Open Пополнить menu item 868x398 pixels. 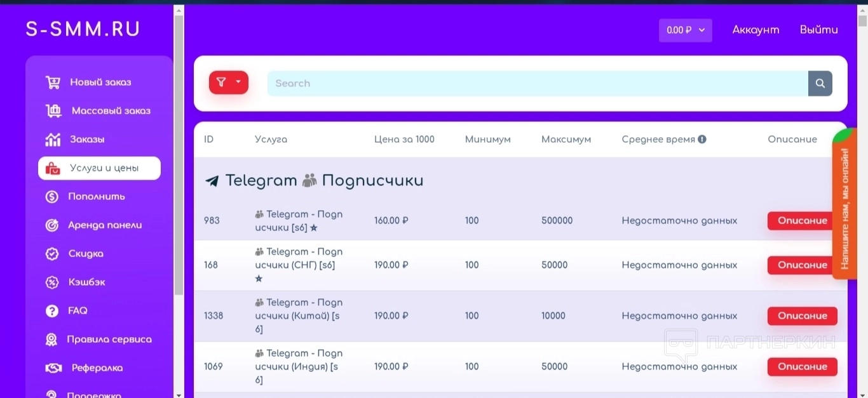97,197
